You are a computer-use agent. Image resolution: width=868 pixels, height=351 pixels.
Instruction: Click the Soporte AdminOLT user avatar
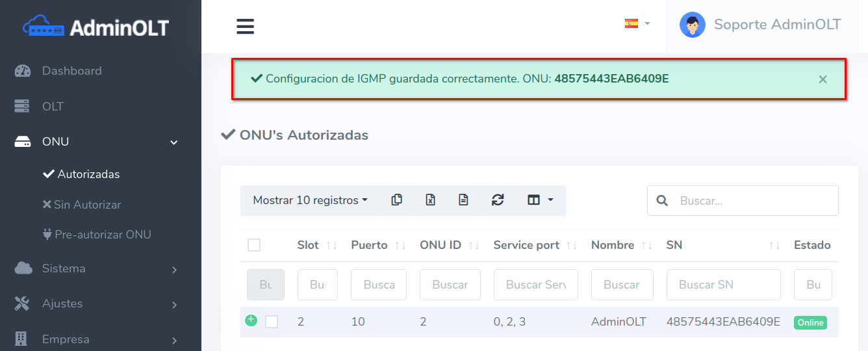pyautogui.click(x=692, y=25)
